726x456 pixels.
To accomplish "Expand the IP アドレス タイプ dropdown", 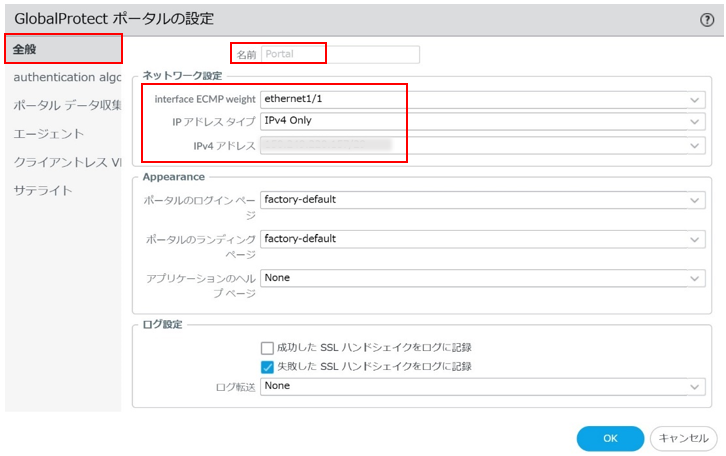I will click(482, 121).
